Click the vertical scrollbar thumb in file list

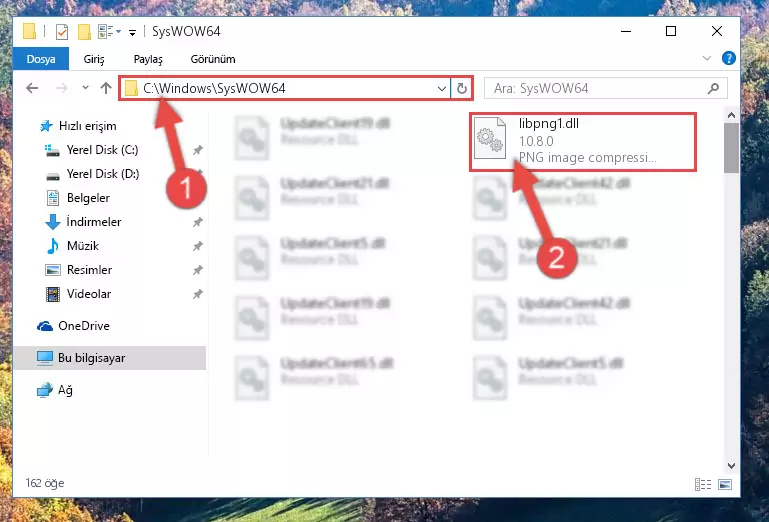[731, 148]
